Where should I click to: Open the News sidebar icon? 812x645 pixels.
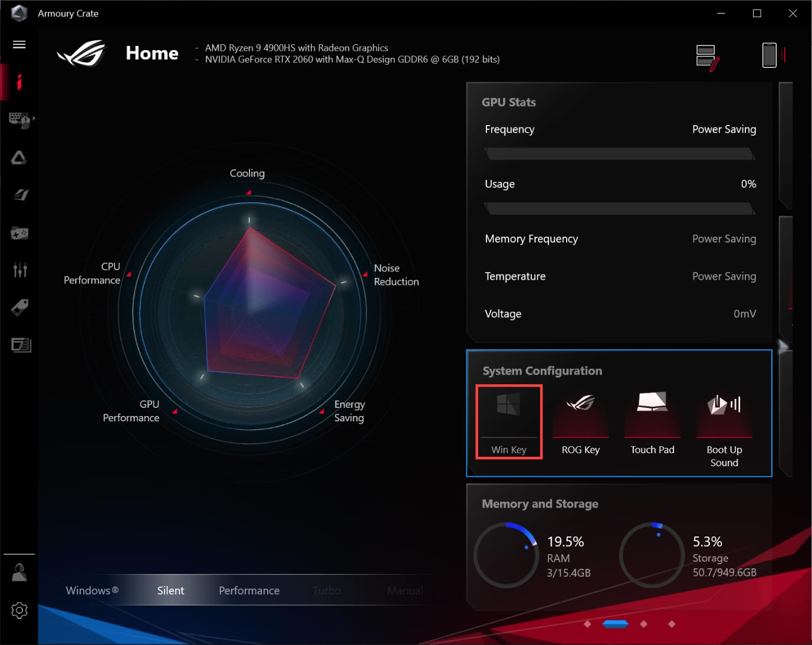21,345
